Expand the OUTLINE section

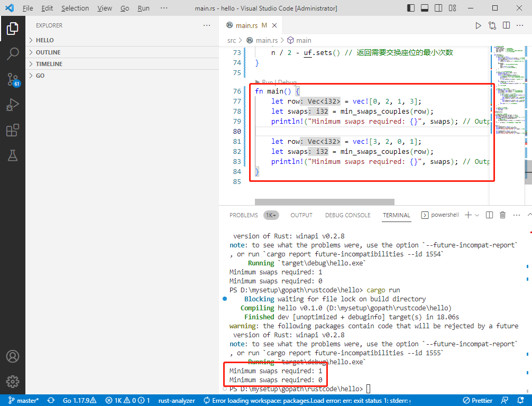coord(122,52)
